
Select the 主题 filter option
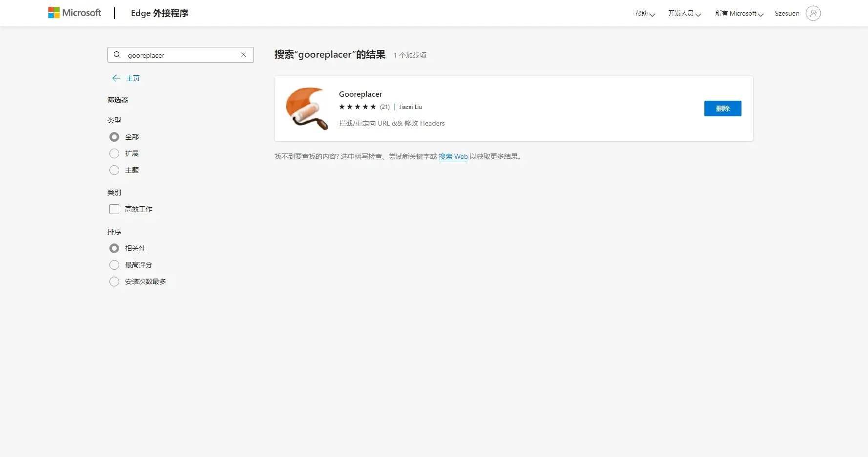coord(114,170)
